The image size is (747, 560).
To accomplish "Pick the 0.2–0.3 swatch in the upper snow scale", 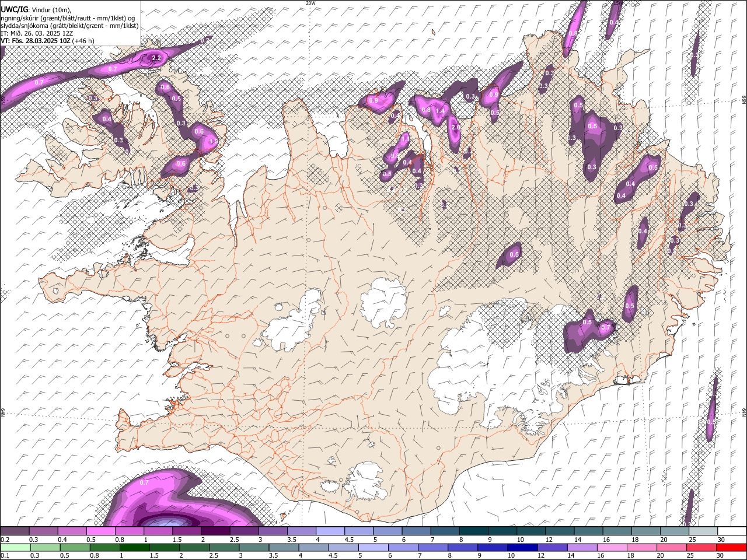I will coord(15,531).
